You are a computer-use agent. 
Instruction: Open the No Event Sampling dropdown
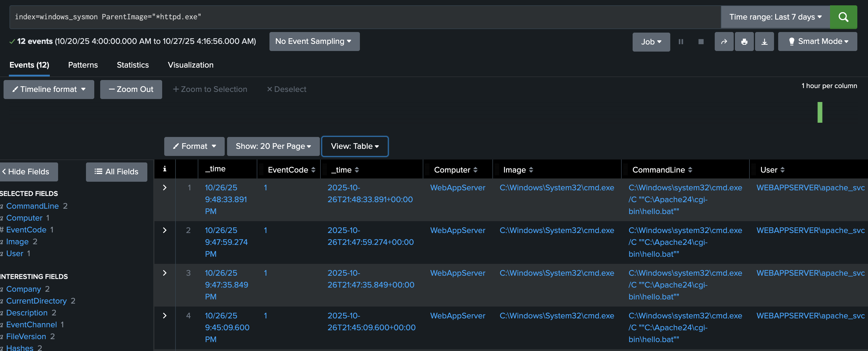[x=314, y=41]
